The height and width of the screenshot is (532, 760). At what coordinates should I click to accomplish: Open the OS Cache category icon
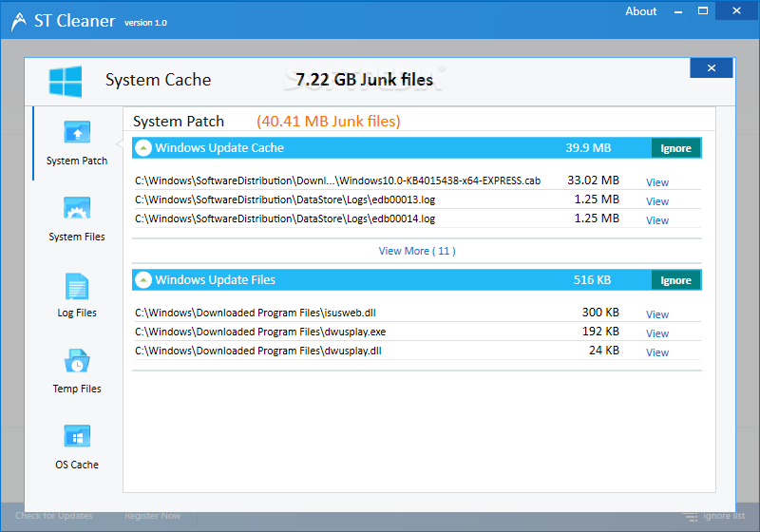pyautogui.click(x=77, y=436)
